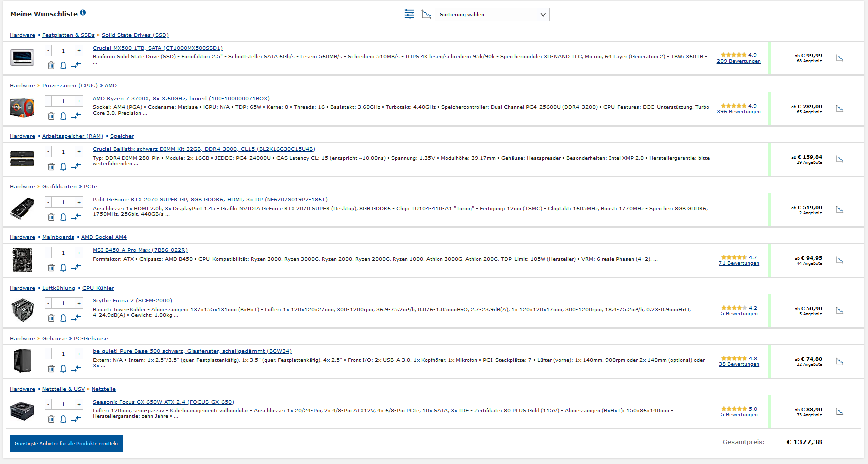
Task: Show price history chart for Pure Base 500
Action: coord(840,361)
